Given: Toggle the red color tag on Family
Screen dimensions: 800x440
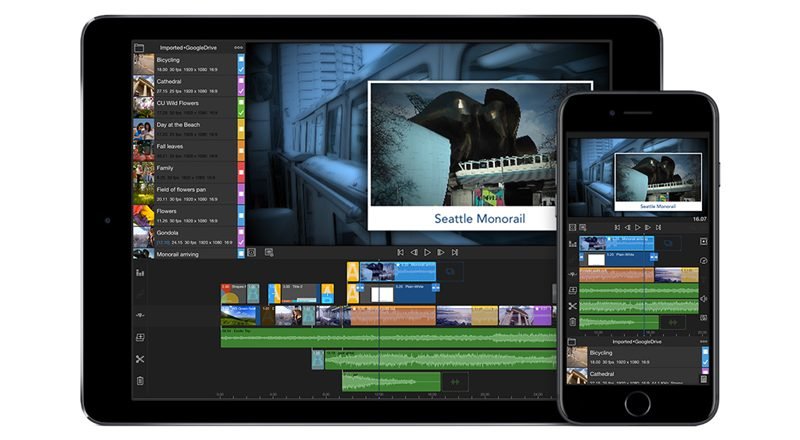Looking at the screenshot, I should 241,172.
